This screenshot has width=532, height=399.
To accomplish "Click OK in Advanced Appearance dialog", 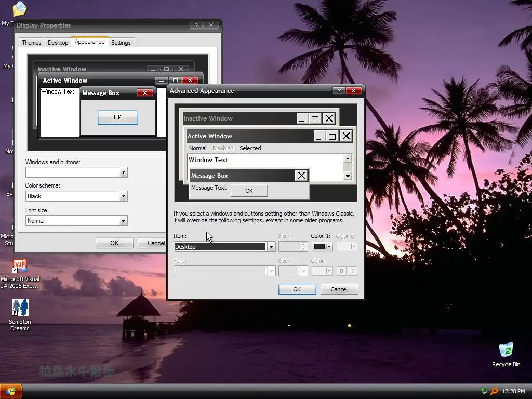I will [297, 289].
